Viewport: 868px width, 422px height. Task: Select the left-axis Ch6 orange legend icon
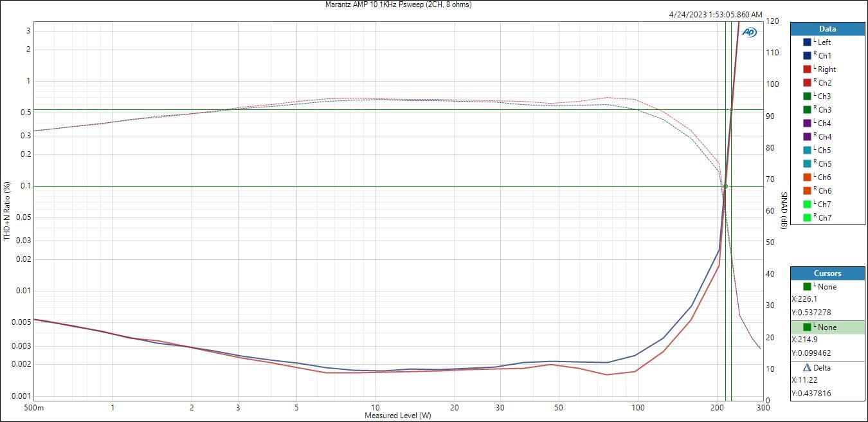(807, 178)
